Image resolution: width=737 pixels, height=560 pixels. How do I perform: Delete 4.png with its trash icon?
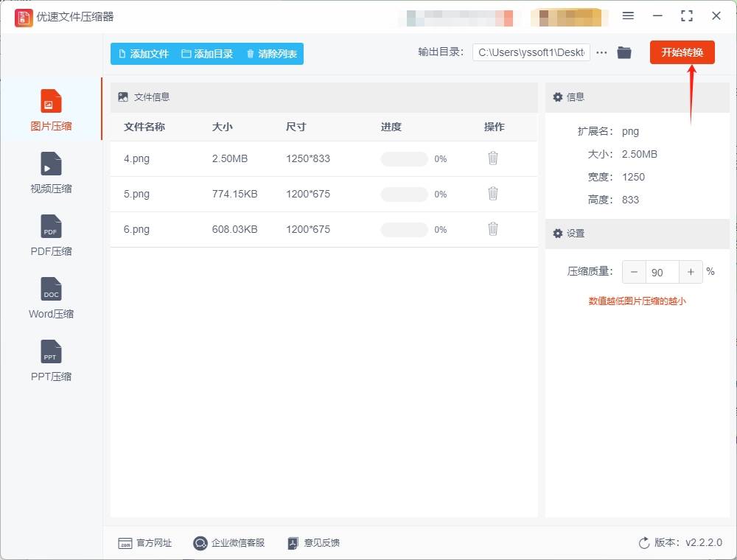point(492,158)
